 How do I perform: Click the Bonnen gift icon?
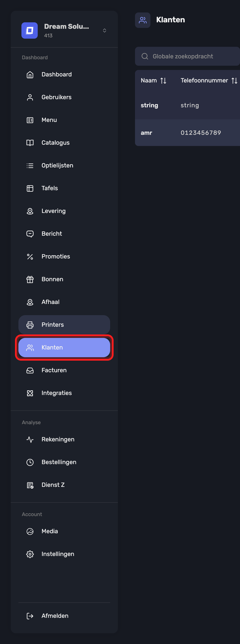click(30, 279)
